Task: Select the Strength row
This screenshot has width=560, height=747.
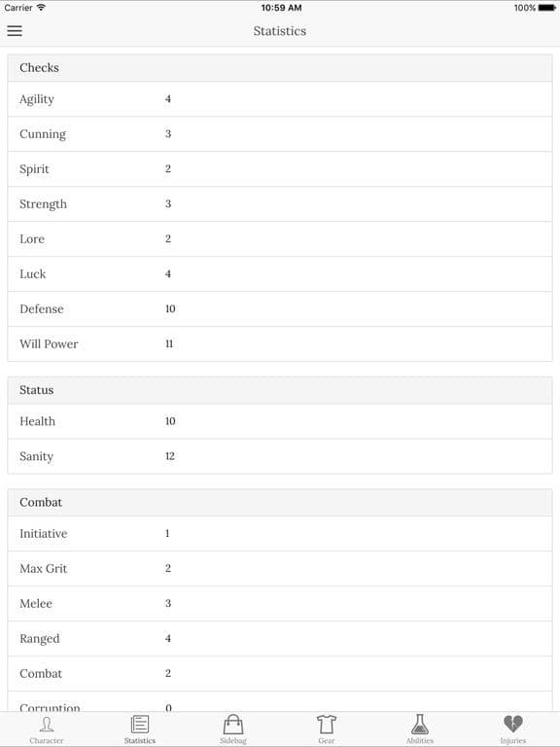Action: (280, 204)
